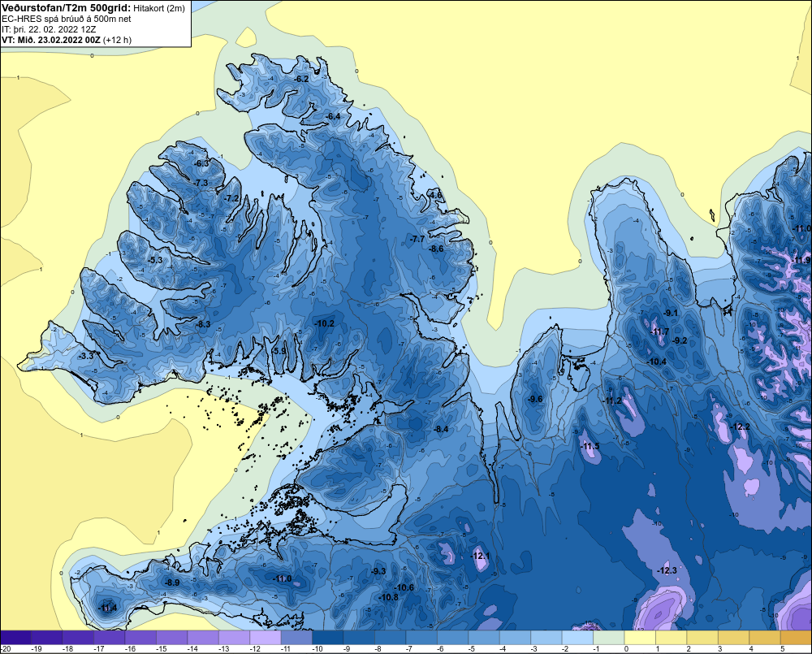Image resolution: width=812 pixels, height=654 pixels.
Task: Click the temperature label -7.7
Action: point(417,239)
